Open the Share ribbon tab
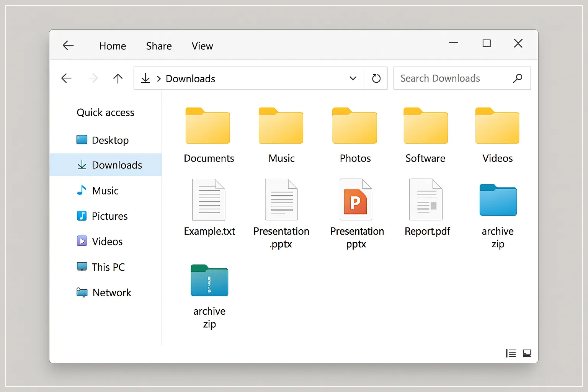This screenshot has height=392, width=588. click(x=159, y=46)
